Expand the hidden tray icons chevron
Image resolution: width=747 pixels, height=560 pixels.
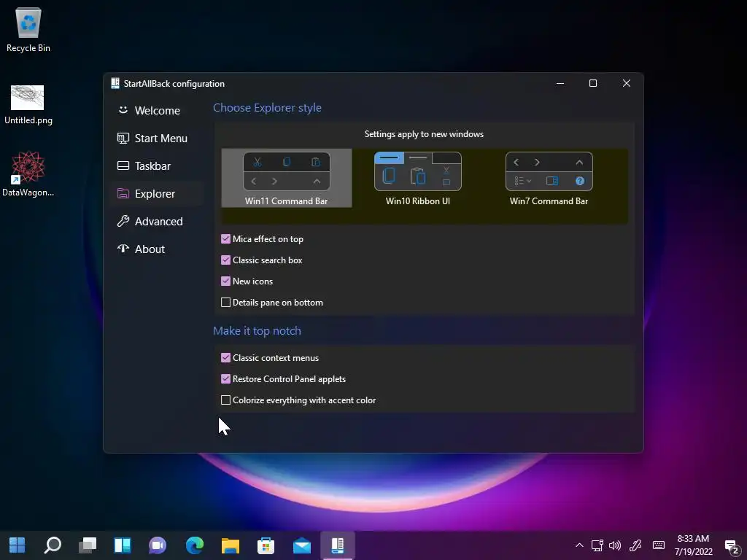(x=579, y=545)
